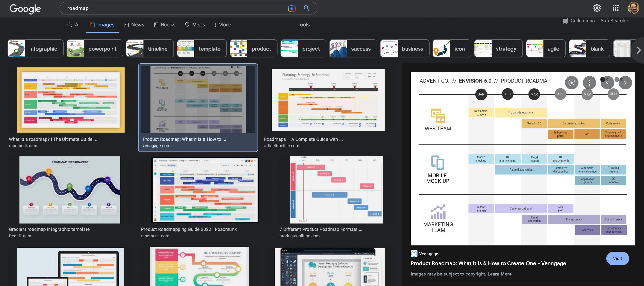Go to the next image with right arrow
Viewport: 644px width, 286px height.
[x=625, y=83]
